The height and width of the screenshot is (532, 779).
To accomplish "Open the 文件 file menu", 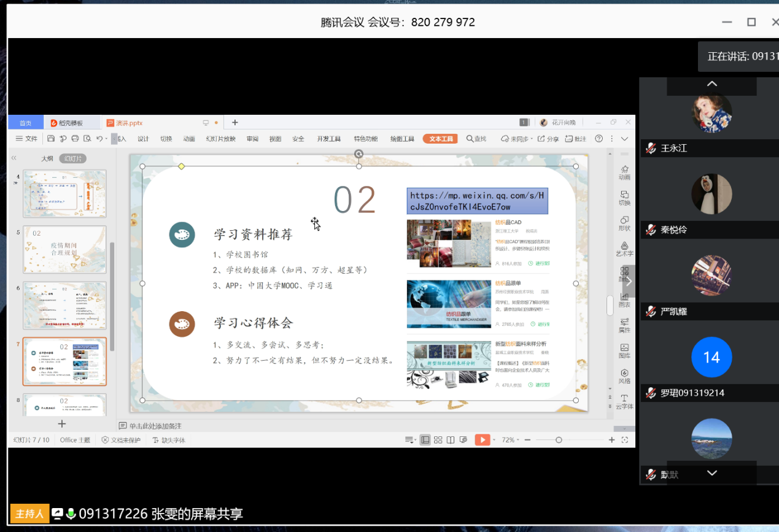I will (x=26, y=139).
